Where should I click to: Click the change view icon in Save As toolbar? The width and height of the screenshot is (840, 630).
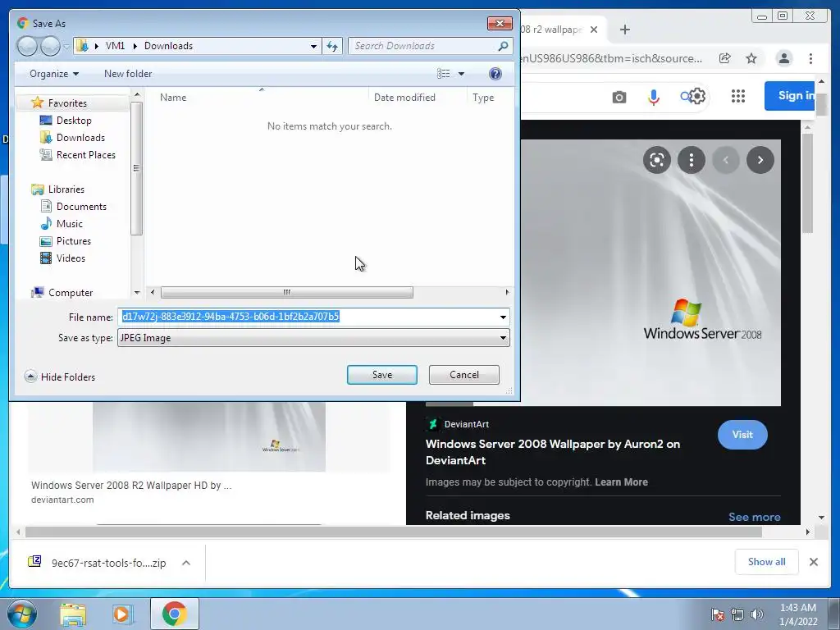pyautogui.click(x=444, y=74)
